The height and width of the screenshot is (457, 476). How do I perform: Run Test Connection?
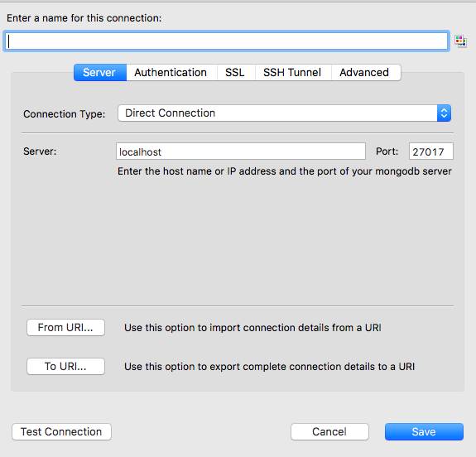point(61,431)
